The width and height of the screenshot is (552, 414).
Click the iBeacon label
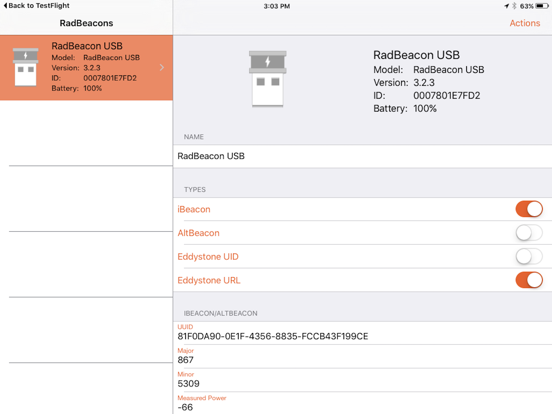194,209
